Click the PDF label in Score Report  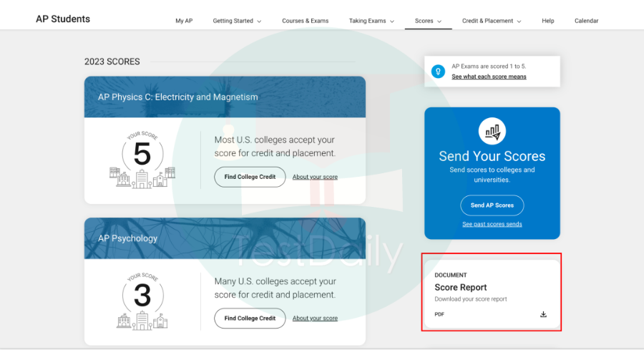439,314
